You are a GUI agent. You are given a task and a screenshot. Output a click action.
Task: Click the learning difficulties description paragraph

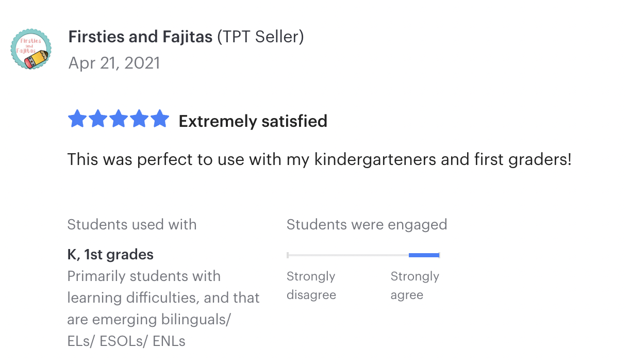pyautogui.click(x=163, y=308)
